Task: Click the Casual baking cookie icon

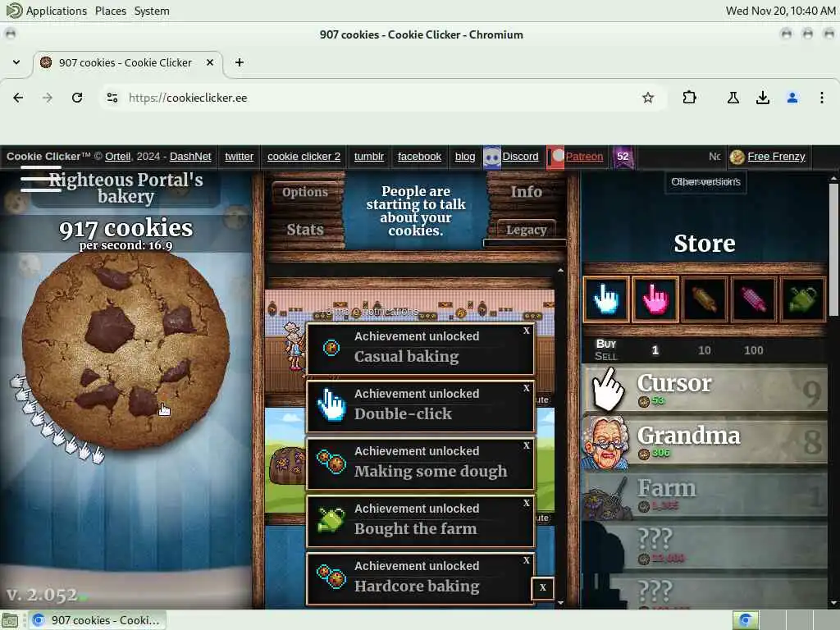Action: pyautogui.click(x=331, y=348)
